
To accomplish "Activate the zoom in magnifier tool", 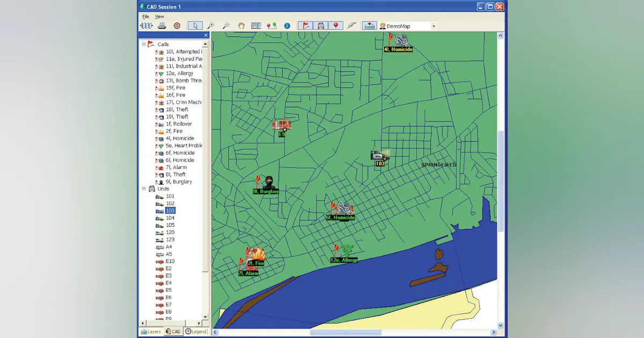I will pyautogui.click(x=211, y=26).
